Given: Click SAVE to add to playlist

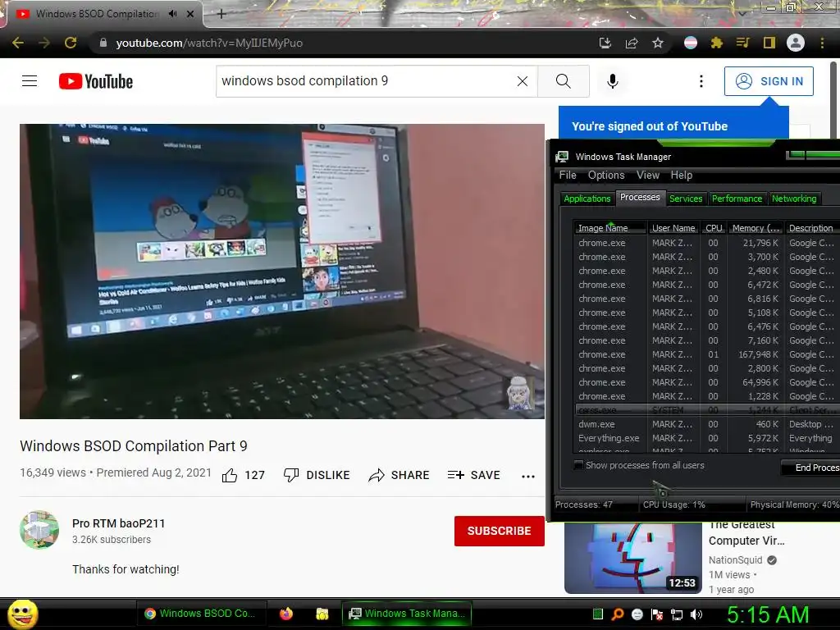Looking at the screenshot, I should [473, 475].
